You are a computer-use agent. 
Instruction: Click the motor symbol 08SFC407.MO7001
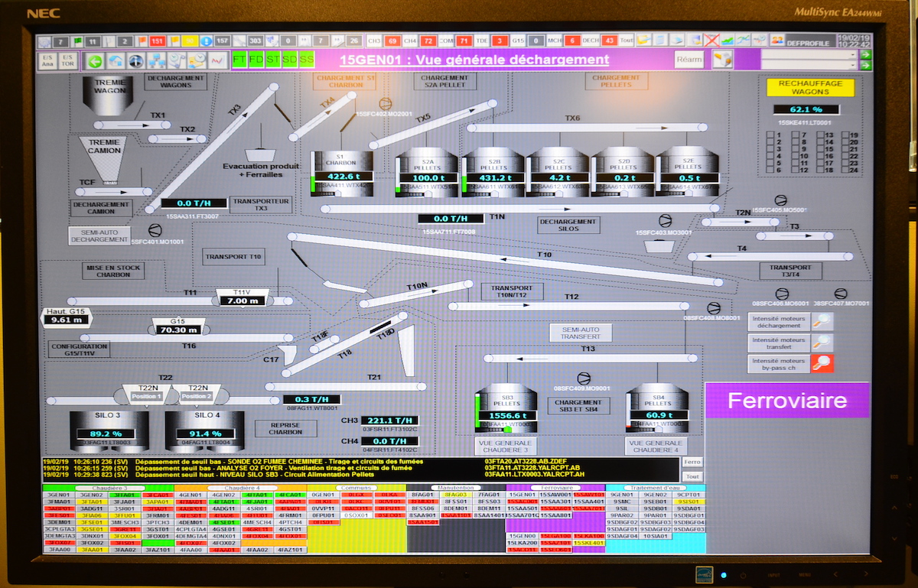tap(841, 293)
